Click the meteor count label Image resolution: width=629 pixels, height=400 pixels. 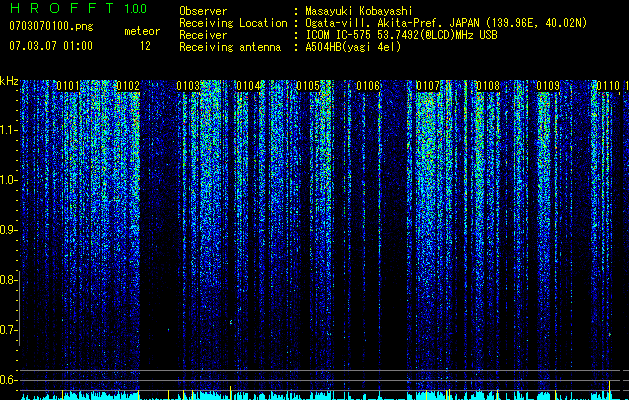tap(142, 31)
